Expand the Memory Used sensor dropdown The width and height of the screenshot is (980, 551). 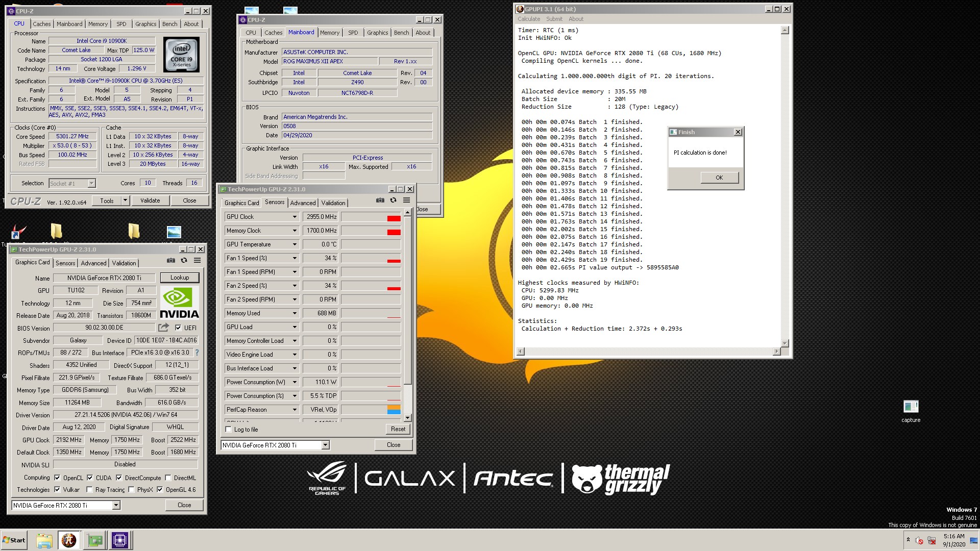click(295, 313)
